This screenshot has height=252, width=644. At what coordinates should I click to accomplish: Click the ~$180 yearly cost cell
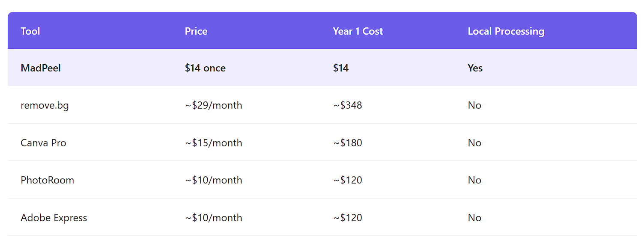click(347, 143)
